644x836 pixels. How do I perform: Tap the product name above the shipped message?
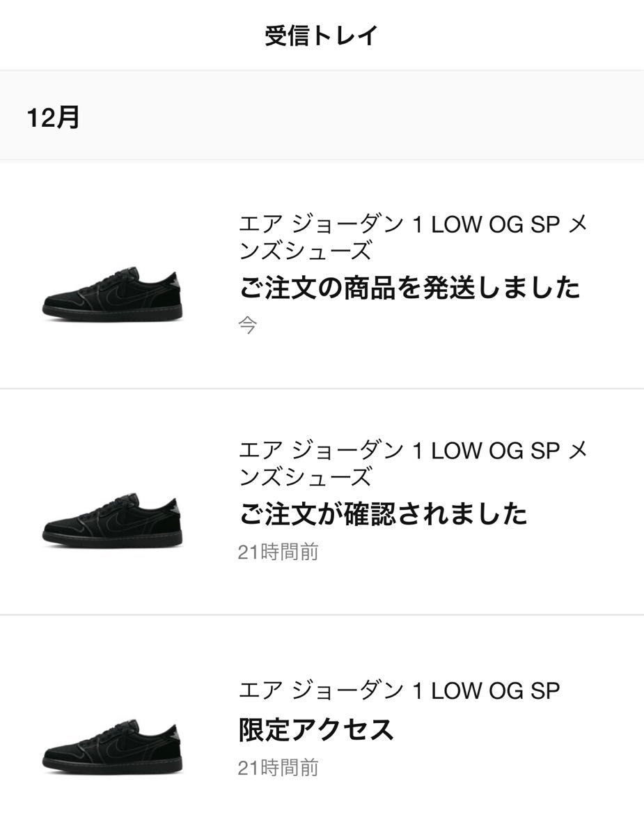click(414, 237)
